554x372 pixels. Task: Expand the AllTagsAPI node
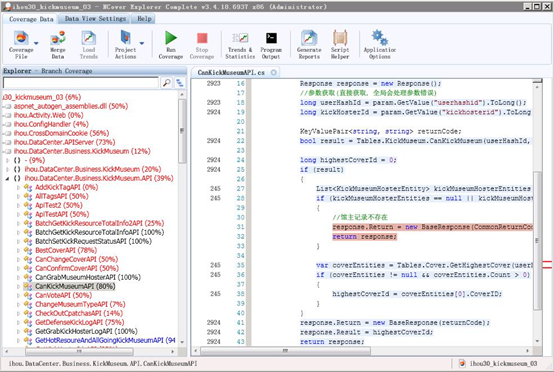click(x=18, y=196)
